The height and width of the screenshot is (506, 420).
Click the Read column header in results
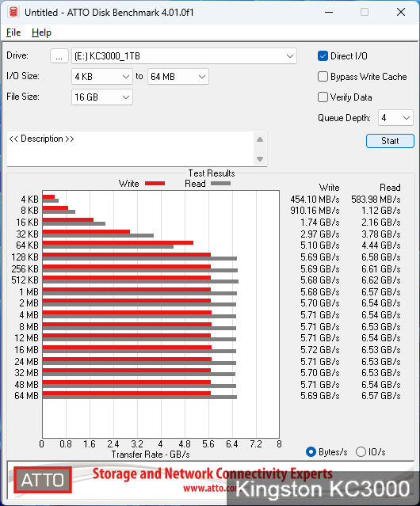coord(391,188)
